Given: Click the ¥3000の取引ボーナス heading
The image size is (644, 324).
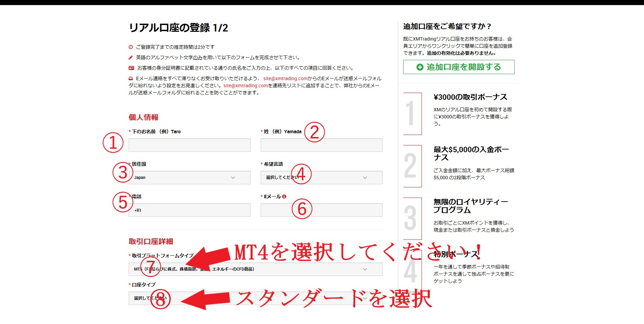Looking at the screenshot, I should point(470,97).
